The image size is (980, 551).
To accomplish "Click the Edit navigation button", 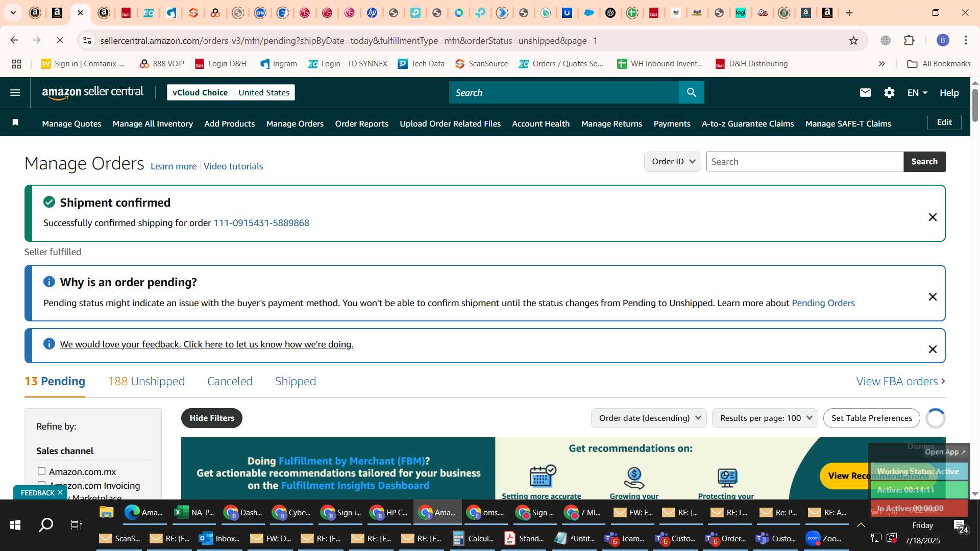I will [x=944, y=122].
